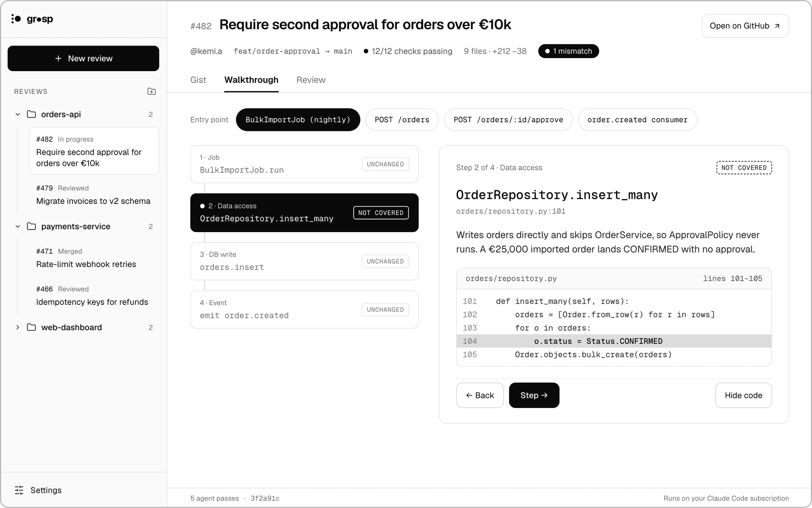
Task: Click the 12/12 checks passing status
Action: (408, 51)
